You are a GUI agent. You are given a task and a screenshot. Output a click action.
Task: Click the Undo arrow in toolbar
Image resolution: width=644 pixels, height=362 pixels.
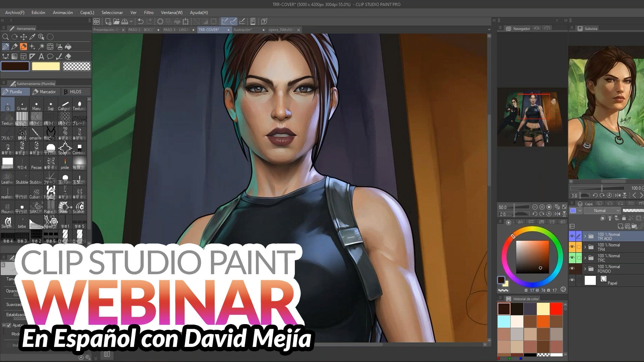141,21
